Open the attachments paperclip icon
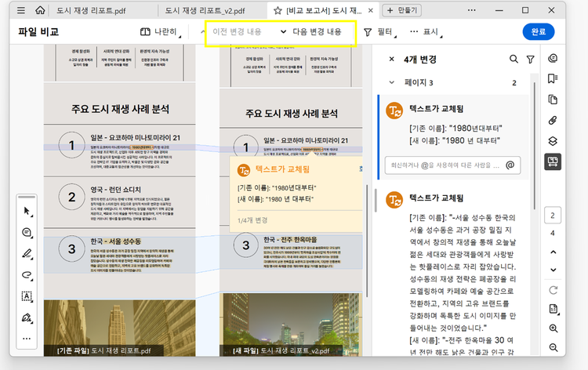This screenshot has height=370, width=588. pos(553,121)
